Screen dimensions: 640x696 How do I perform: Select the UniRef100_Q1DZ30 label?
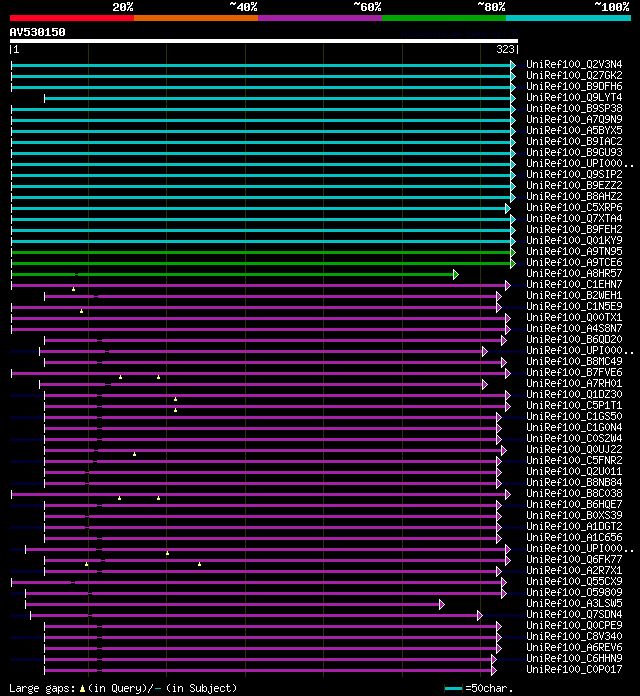tap(574, 395)
